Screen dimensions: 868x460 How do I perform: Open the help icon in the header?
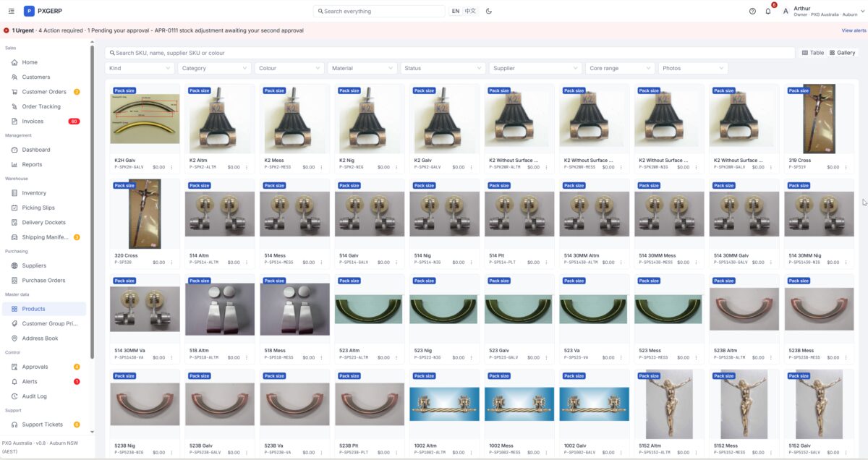click(x=752, y=11)
